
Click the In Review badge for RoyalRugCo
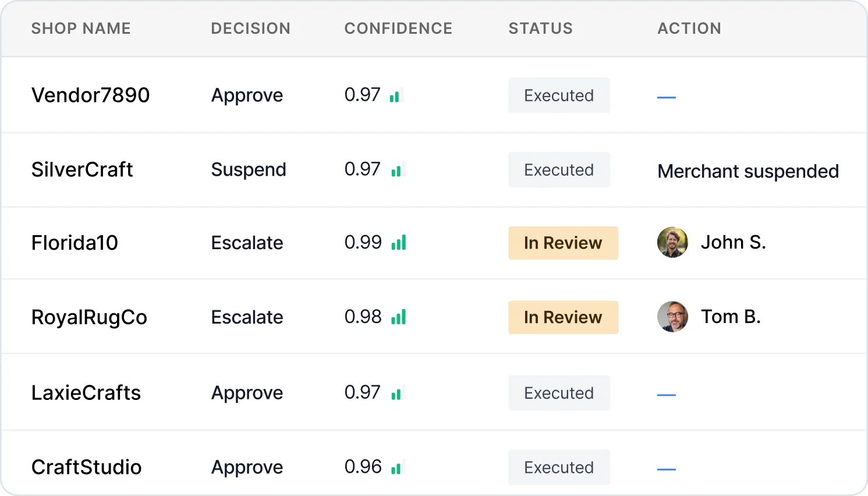coord(562,317)
